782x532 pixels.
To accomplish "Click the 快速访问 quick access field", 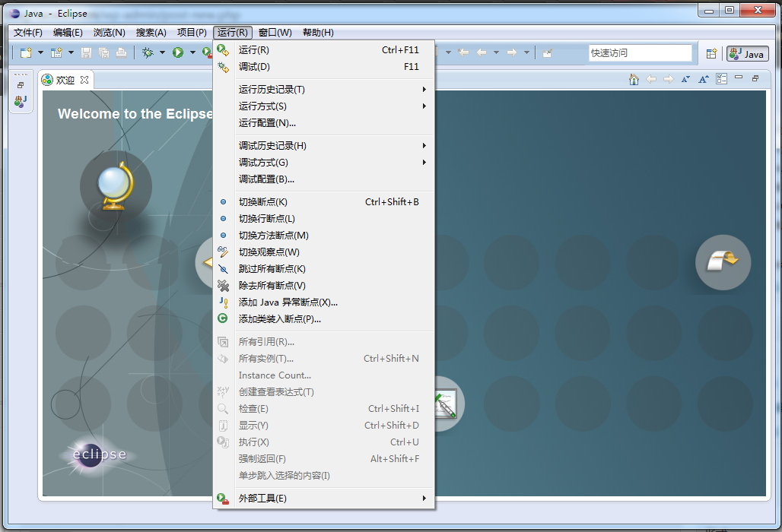I will pos(639,52).
